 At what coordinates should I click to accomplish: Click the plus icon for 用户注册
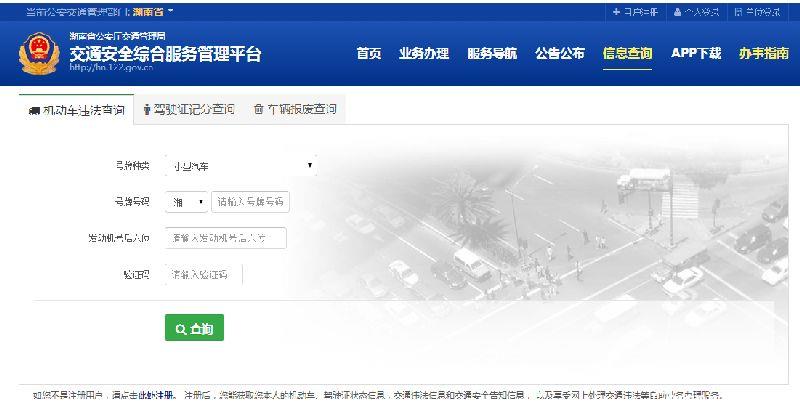[x=616, y=11]
